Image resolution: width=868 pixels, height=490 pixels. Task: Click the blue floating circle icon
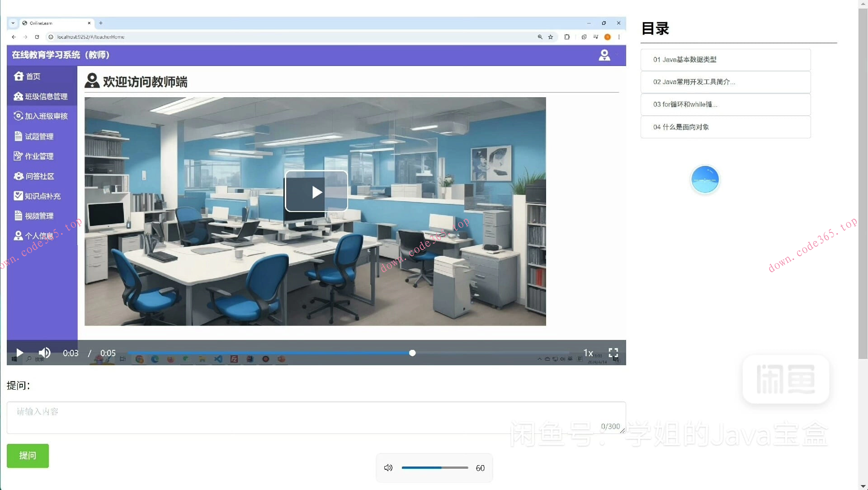coord(705,179)
